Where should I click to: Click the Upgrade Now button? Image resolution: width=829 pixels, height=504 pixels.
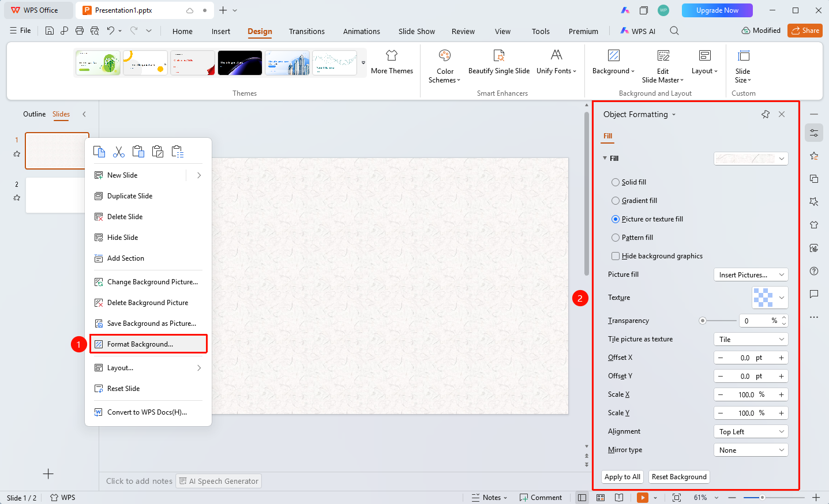717,10
